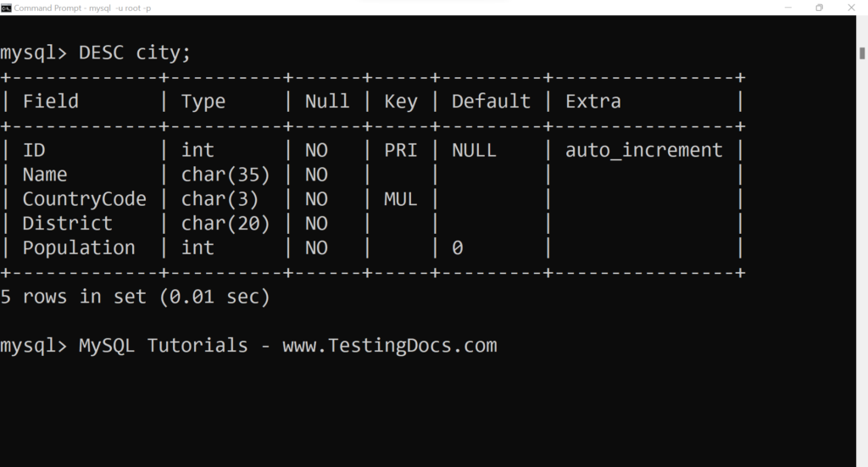Screen dimensions: 868x467
Task: Click the 'District' field name
Action: (x=67, y=224)
